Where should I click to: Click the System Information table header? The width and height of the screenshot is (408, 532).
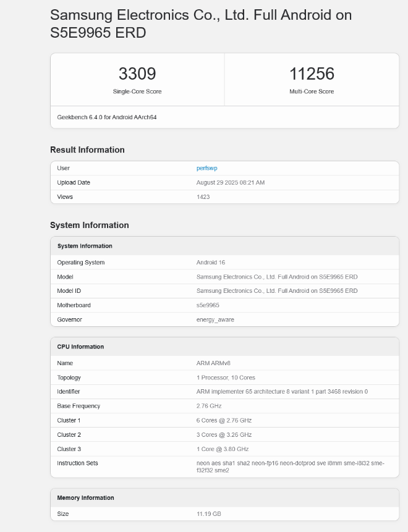(85, 246)
